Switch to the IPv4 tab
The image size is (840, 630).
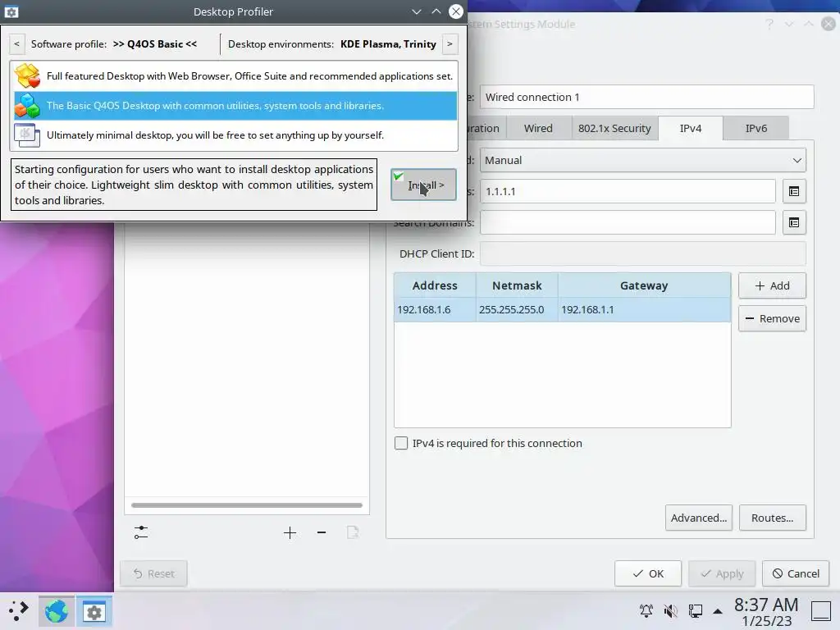click(691, 129)
